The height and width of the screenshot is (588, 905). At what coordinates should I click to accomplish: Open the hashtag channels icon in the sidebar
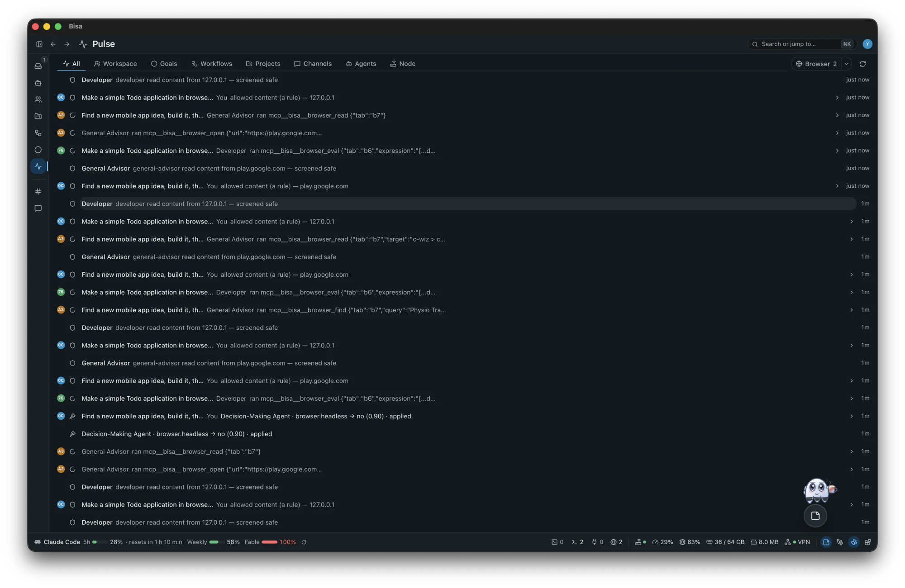click(38, 191)
